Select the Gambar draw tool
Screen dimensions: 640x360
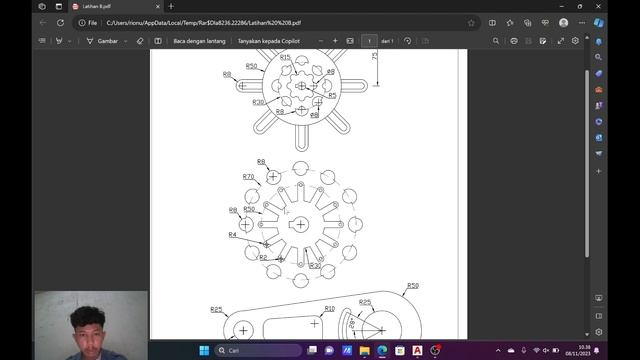pyautogui.click(x=102, y=41)
